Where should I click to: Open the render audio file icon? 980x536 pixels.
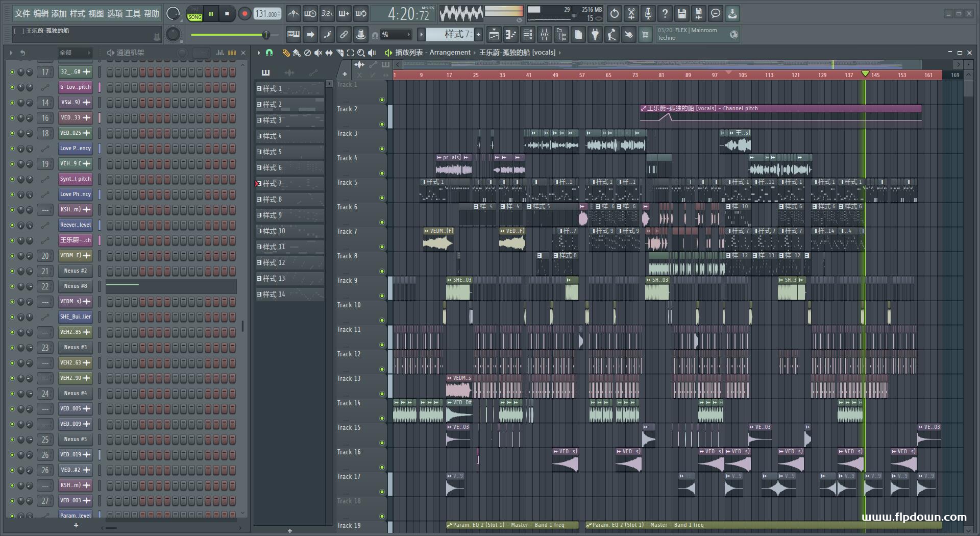(x=699, y=14)
